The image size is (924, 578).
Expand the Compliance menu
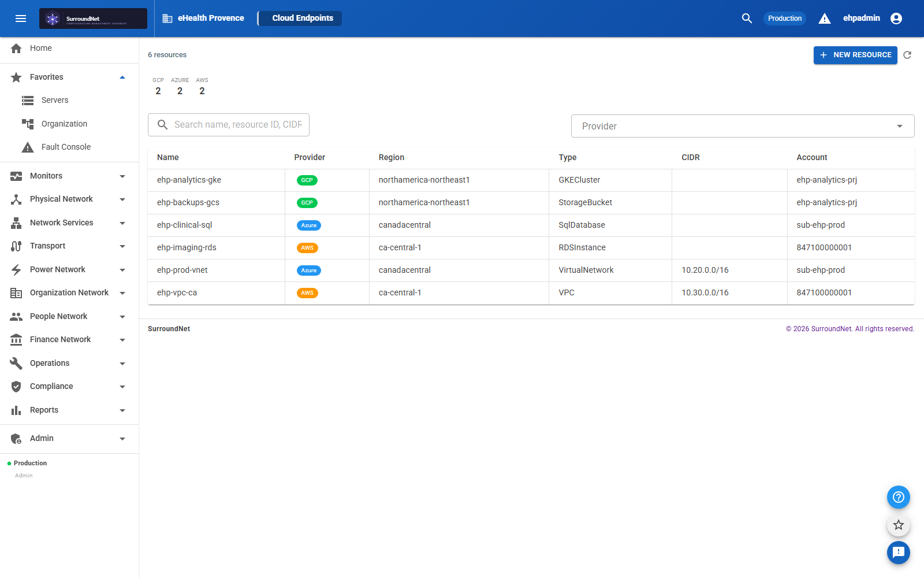69,386
